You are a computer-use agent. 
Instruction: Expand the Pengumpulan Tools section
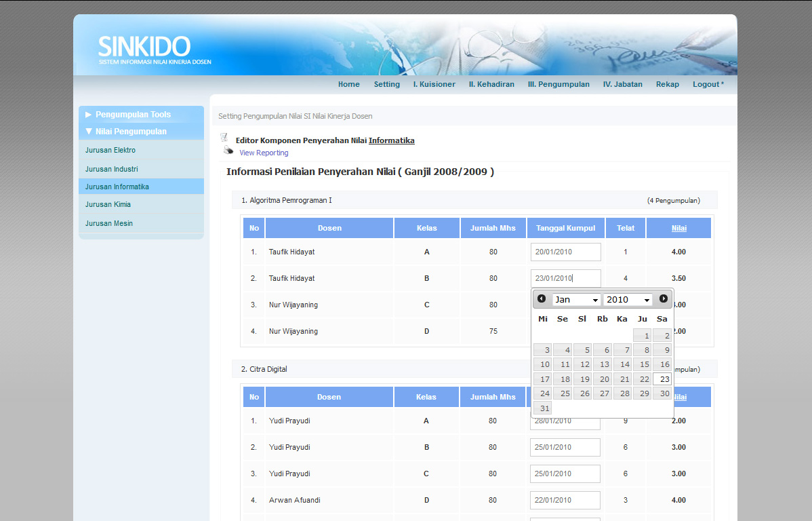(x=133, y=115)
